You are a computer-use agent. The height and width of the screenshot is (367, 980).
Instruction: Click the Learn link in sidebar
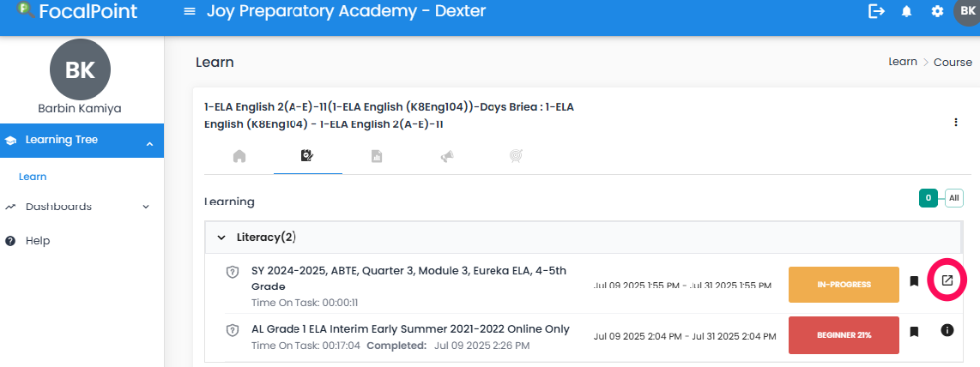tap(33, 177)
